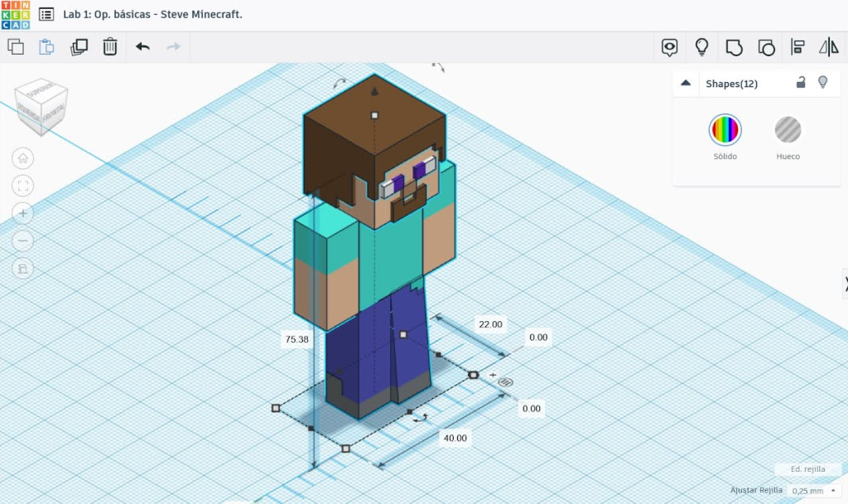Collapse the Shapes(12) inspector panel
This screenshot has height=504, width=848.
coord(686,84)
